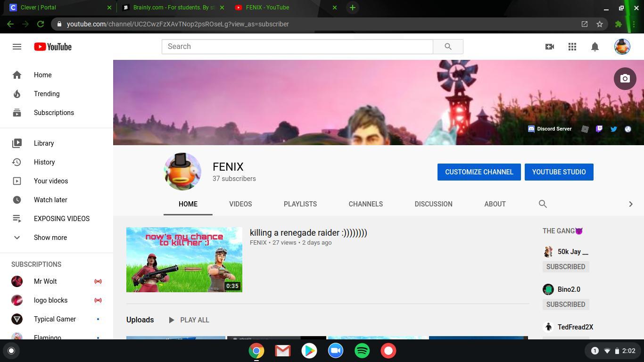
Task: Open the Discord Server banner link
Action: point(550,129)
